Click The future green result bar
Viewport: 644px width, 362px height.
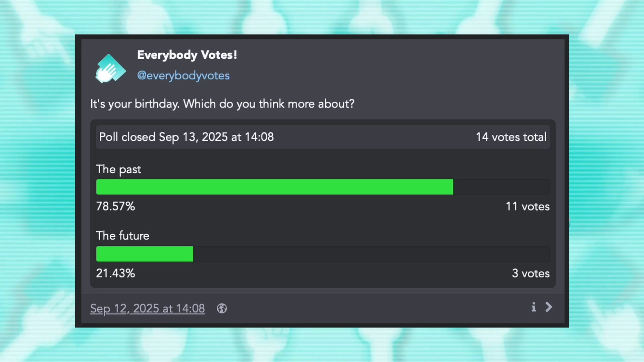(x=145, y=254)
